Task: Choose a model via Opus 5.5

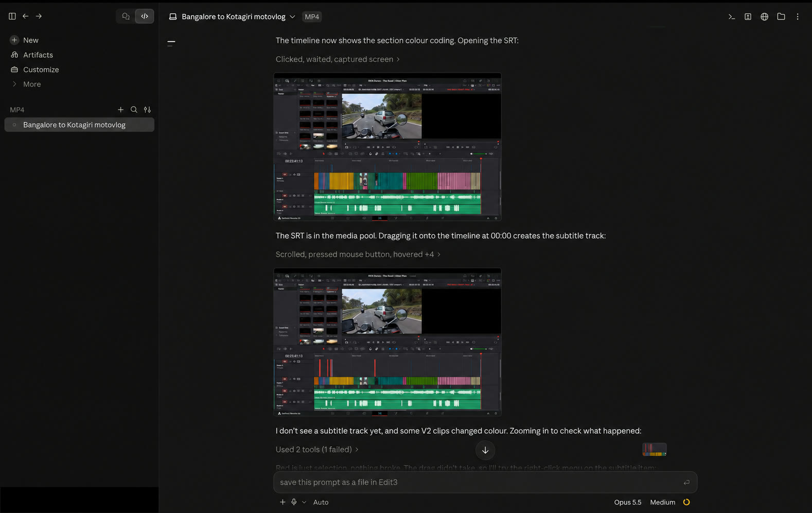Action: pyautogui.click(x=628, y=502)
